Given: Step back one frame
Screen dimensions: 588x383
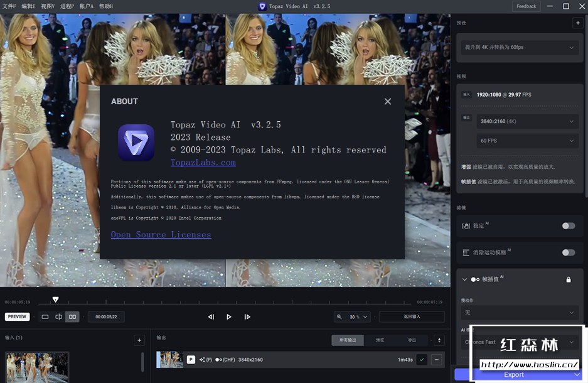Looking at the screenshot, I should 211,317.
